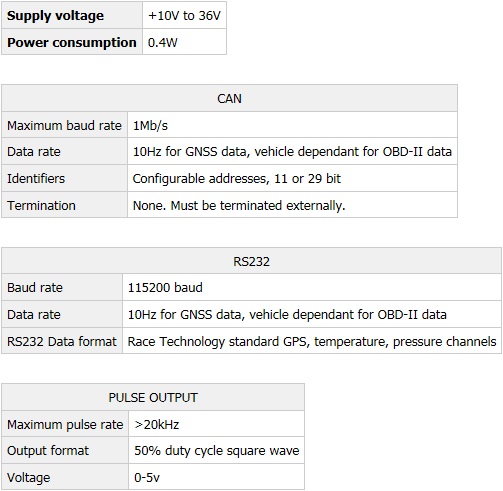This screenshot has width=503, height=491.
Task: Click 50% duty cycle square wave cell
Action: [216, 450]
